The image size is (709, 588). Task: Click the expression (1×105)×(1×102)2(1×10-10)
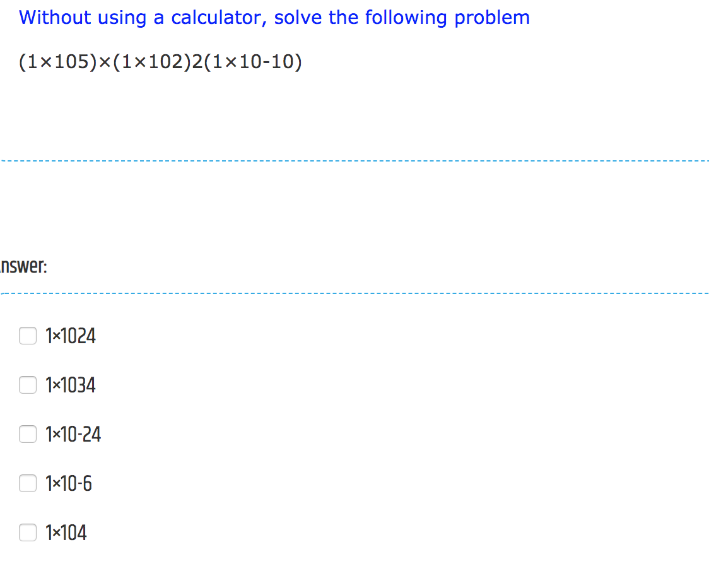tap(160, 62)
